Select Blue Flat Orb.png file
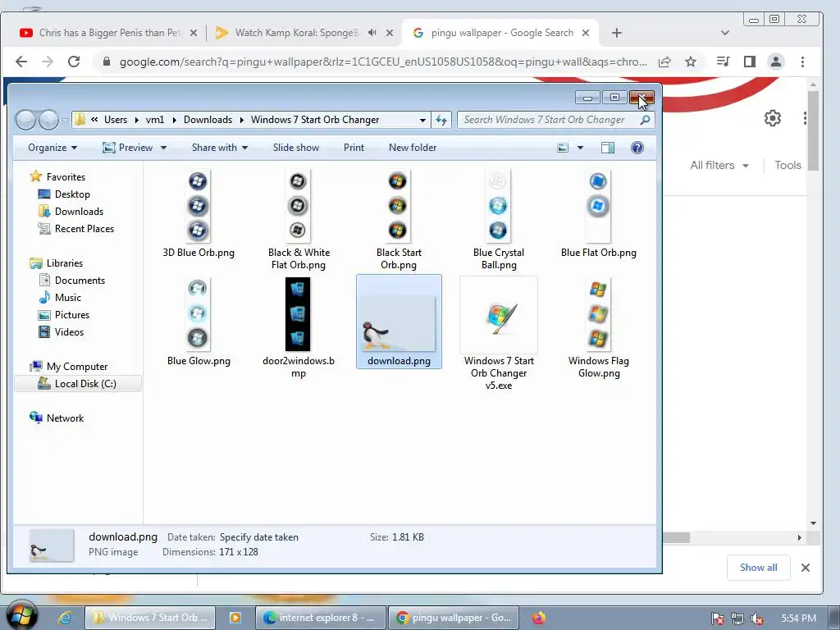Viewport: 840px width, 630px height. [598, 214]
